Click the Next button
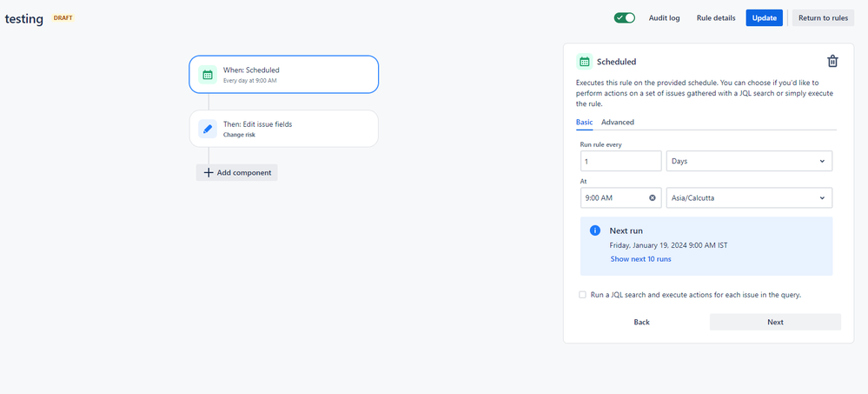 pyautogui.click(x=775, y=322)
